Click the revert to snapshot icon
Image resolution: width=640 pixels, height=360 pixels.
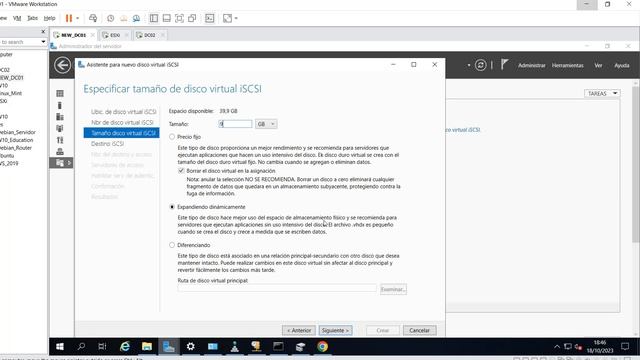123,18
